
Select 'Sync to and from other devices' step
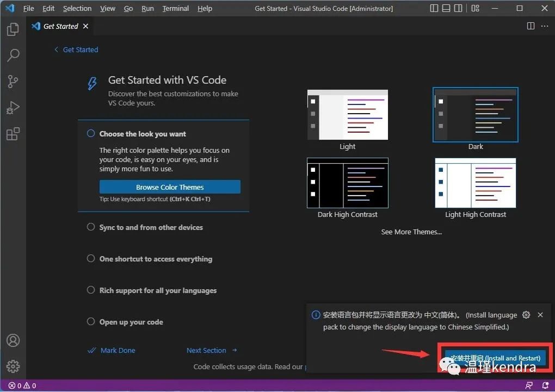[145, 227]
